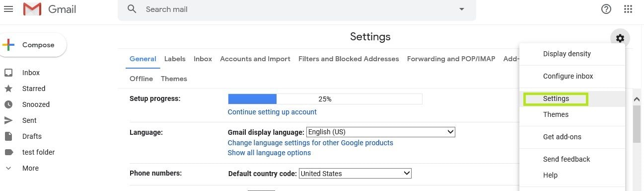This screenshot has width=644, height=191.
Task: Click the setup progress bar
Action: click(x=325, y=99)
